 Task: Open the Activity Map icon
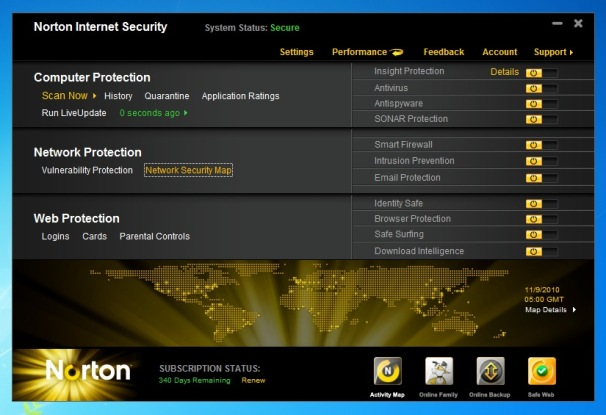tap(387, 371)
